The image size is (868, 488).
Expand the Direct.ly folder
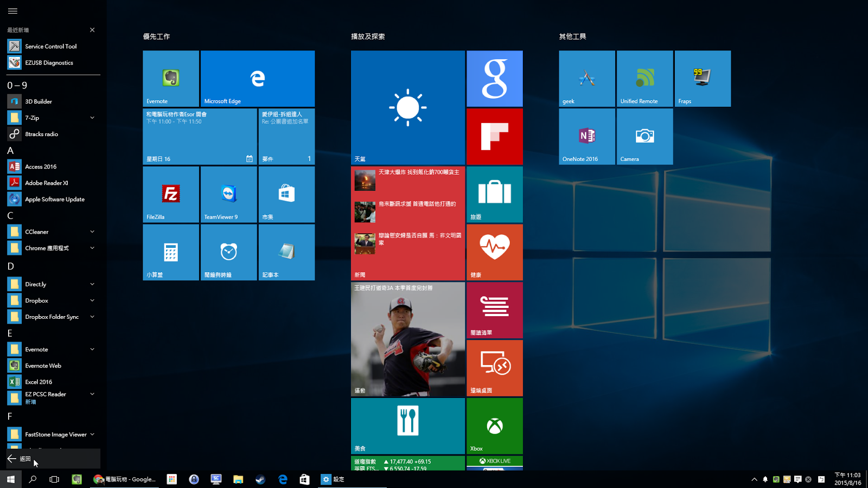(x=92, y=284)
